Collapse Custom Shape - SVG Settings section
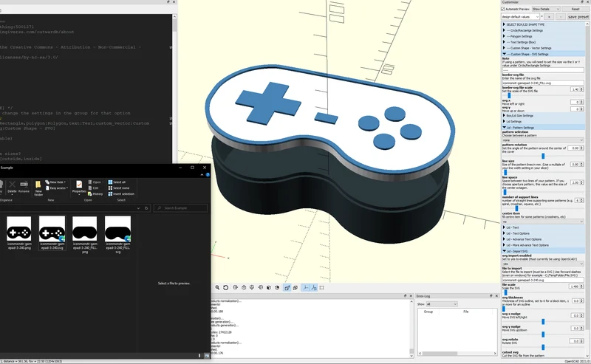Image resolution: width=591 pixels, height=364 pixels. coord(543,54)
